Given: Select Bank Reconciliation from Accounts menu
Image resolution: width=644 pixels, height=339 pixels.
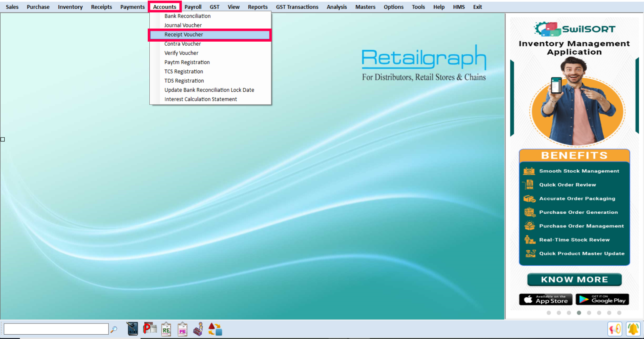Looking at the screenshot, I should pos(210,16).
